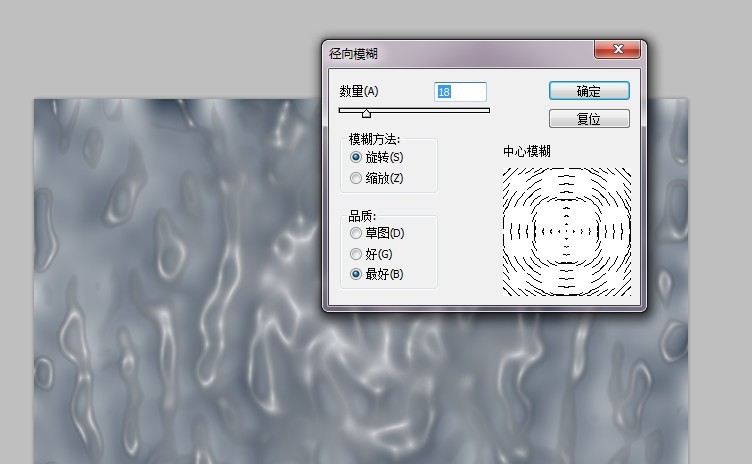
Task: Select the 旋转(S) spin blur method
Action: tap(356, 157)
